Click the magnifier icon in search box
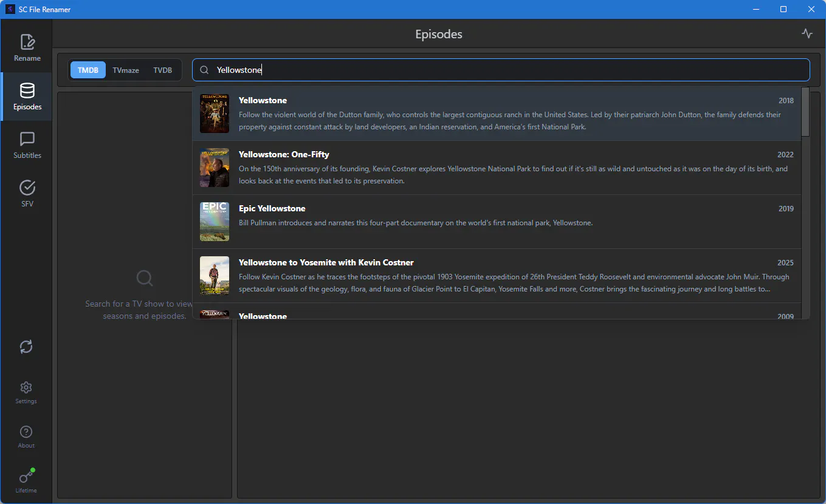Screen dimensions: 826x504 205,70
